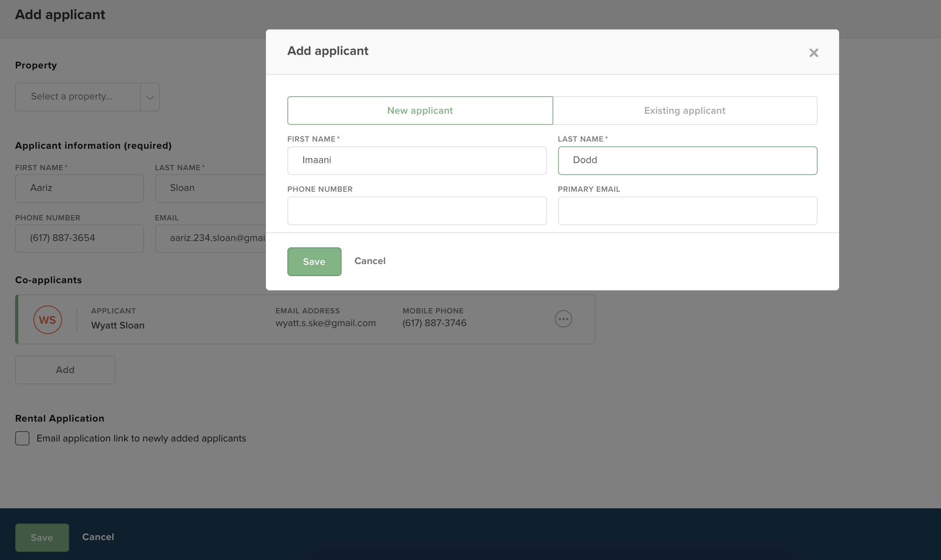
Task: Click the empty PRIMARY EMAIL field
Action: click(x=687, y=210)
